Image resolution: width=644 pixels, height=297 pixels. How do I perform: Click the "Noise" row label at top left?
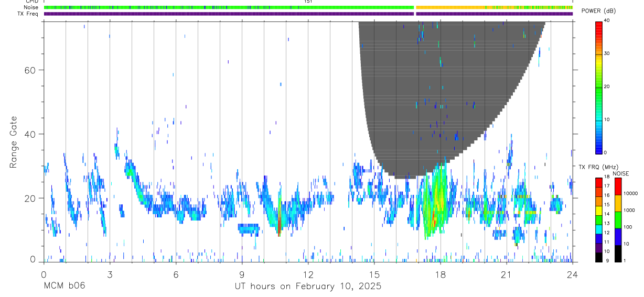(31, 7)
